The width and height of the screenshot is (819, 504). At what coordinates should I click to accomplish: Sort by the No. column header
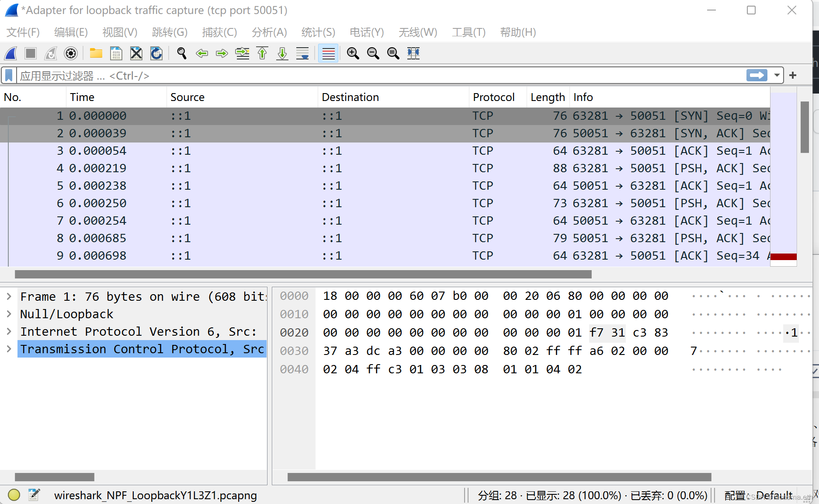33,97
